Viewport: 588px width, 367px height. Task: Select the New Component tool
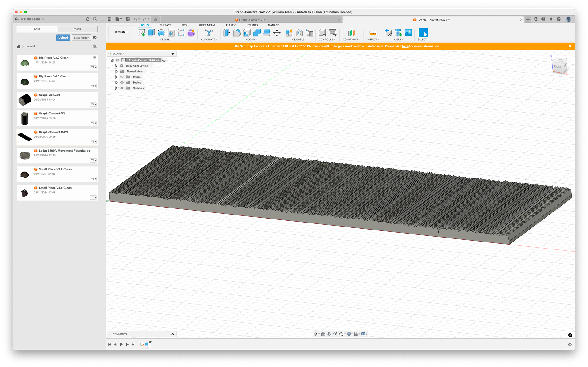coord(289,33)
